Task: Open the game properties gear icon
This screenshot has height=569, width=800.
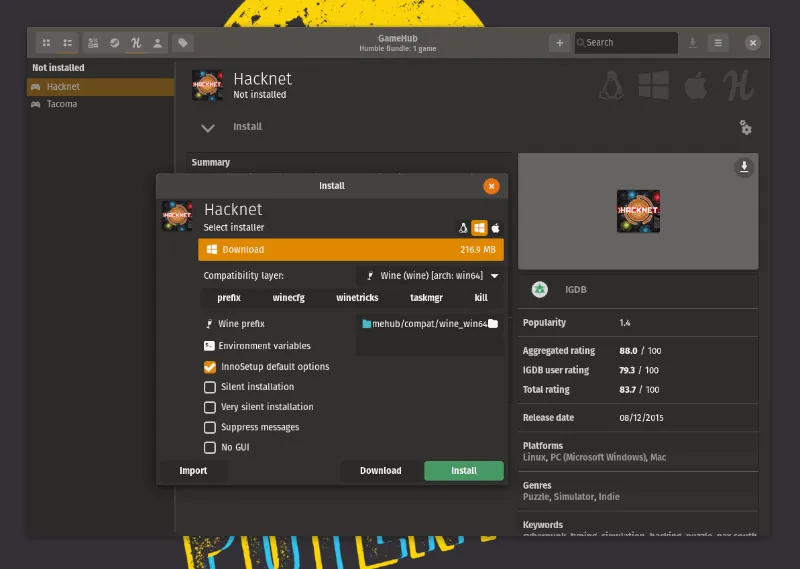Action: 745,127
